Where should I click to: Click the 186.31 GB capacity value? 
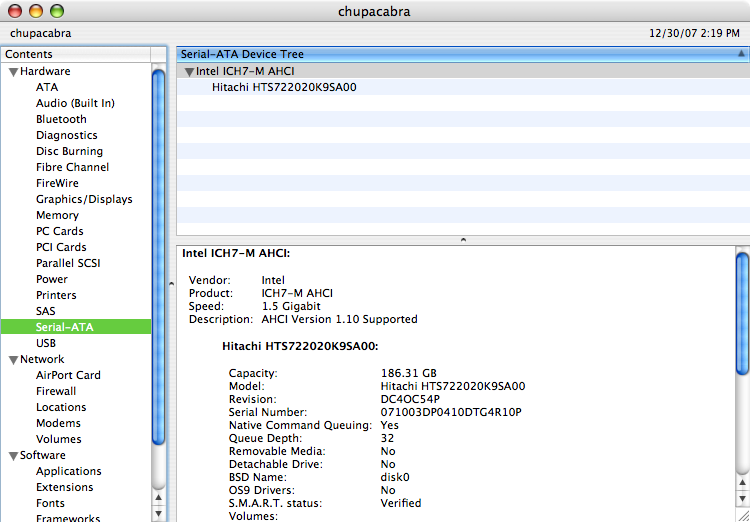(408, 373)
